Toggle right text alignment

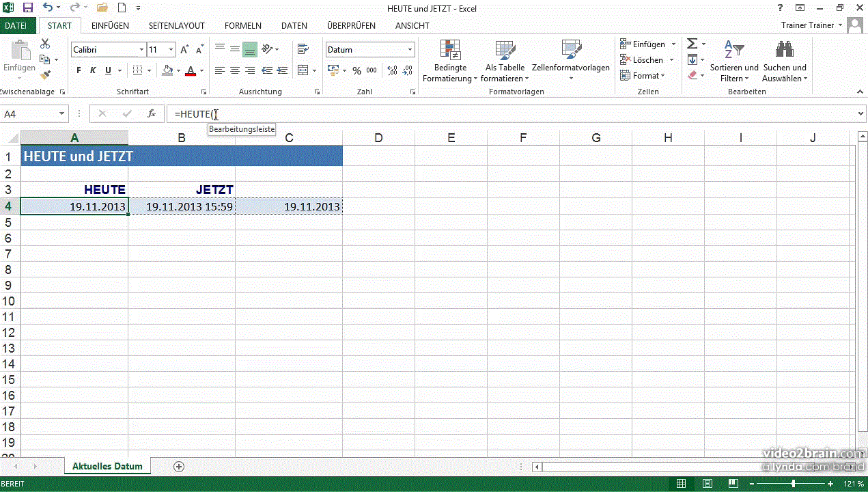[250, 70]
